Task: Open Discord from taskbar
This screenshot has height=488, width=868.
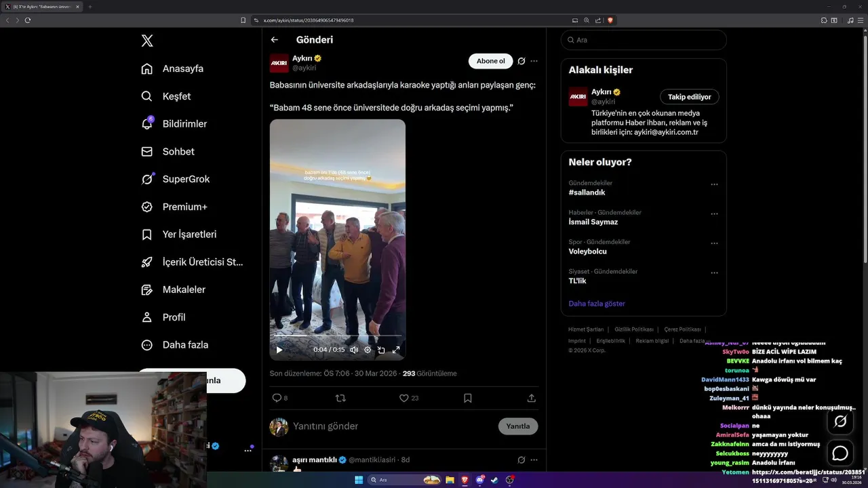Action: (x=480, y=480)
